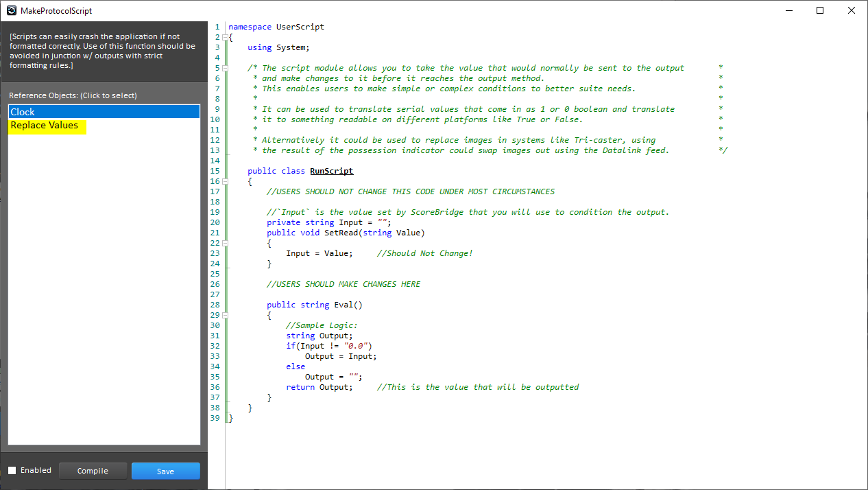This screenshot has width=868, height=490.
Task: Minimize the MakeProtocolScript window
Action: tap(788, 10)
